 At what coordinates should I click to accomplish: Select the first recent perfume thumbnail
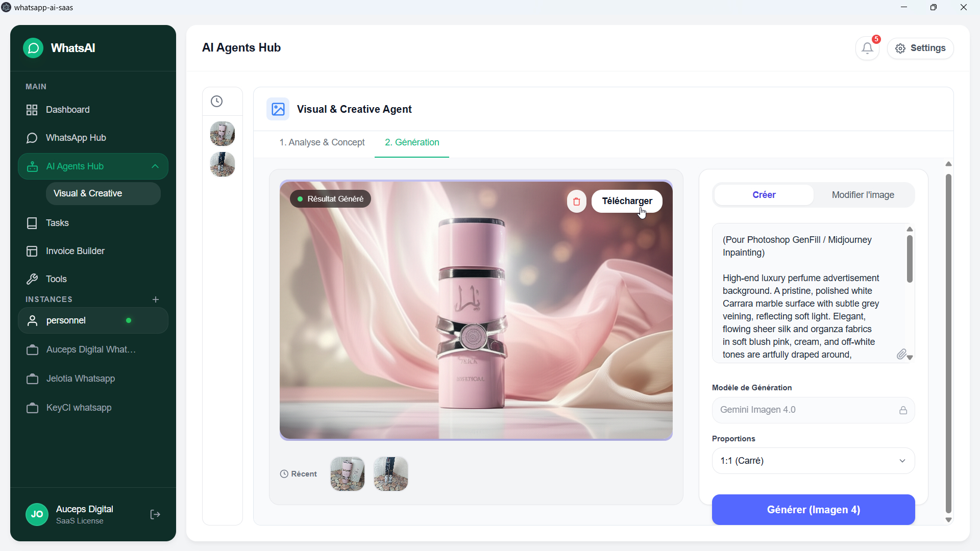(x=348, y=474)
